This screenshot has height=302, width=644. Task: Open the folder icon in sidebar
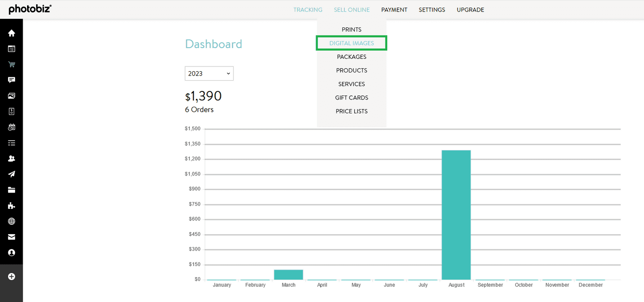12,190
